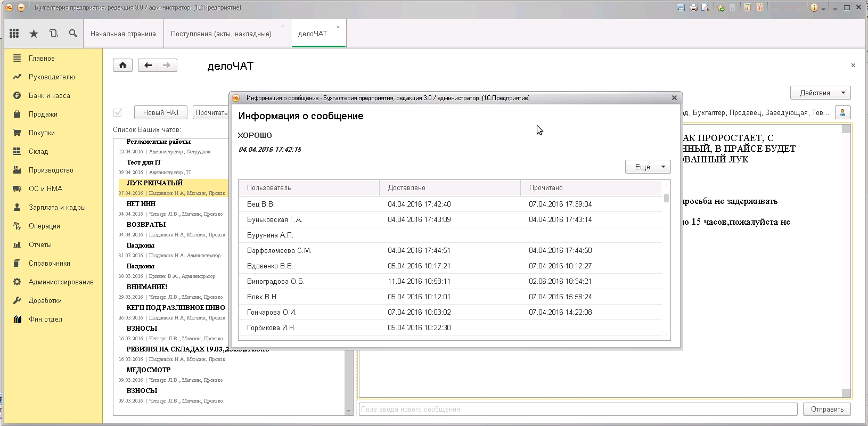The height and width of the screenshot is (426, 868).
Task: Close the делоЧАТ tab
Action: pos(338,27)
